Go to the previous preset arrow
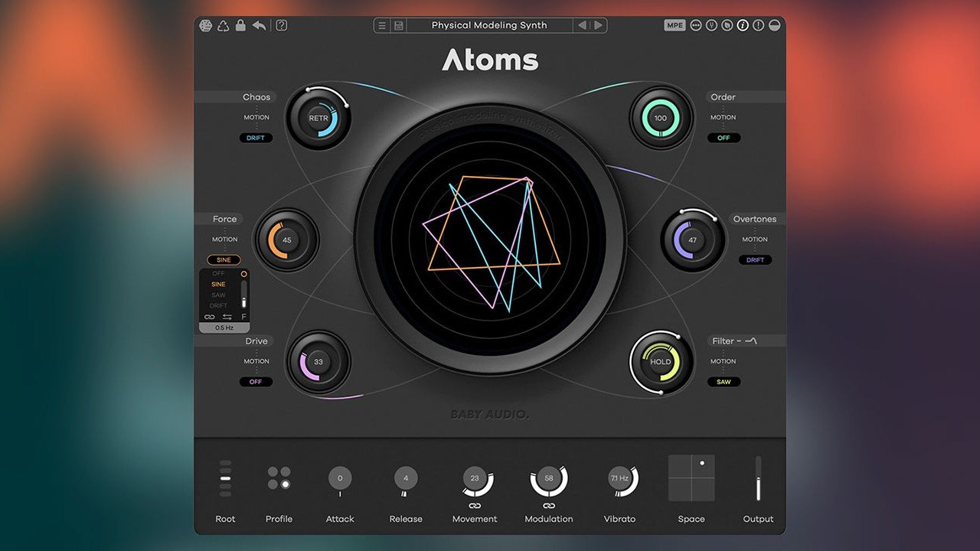 pyautogui.click(x=582, y=25)
